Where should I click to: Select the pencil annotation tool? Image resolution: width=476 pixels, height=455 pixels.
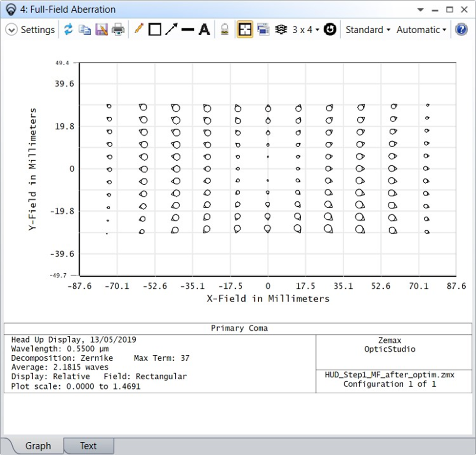tap(139, 30)
